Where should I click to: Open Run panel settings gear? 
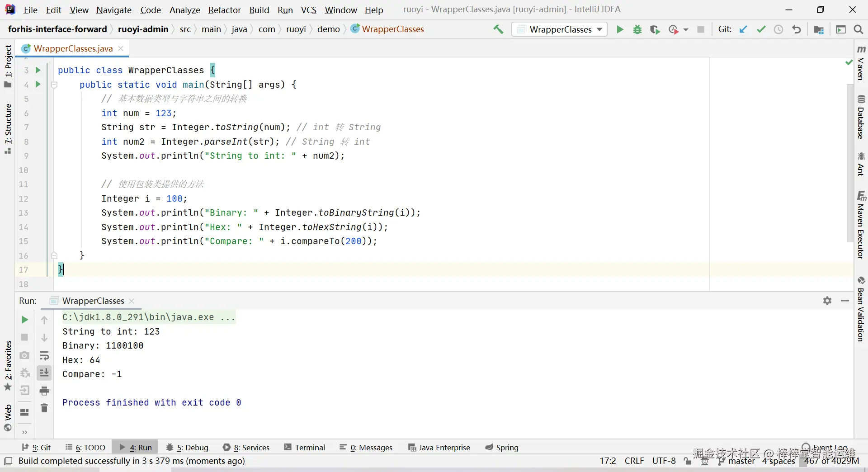827,301
